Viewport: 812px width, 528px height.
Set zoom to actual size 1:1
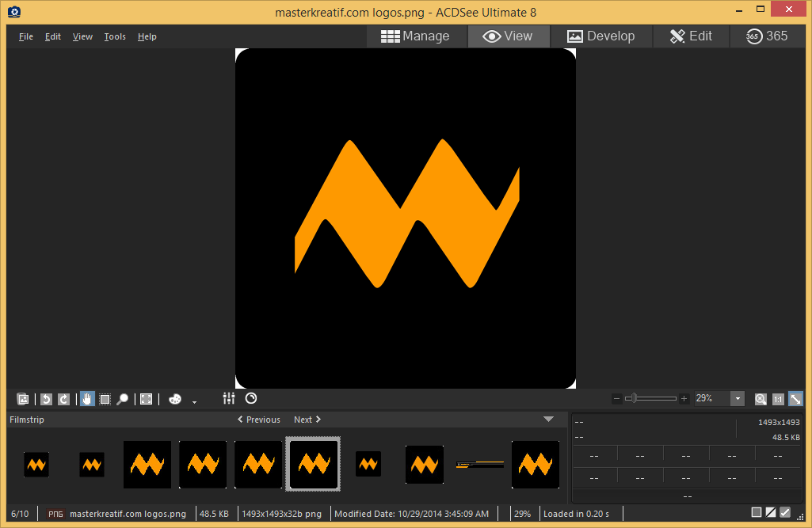click(778, 399)
